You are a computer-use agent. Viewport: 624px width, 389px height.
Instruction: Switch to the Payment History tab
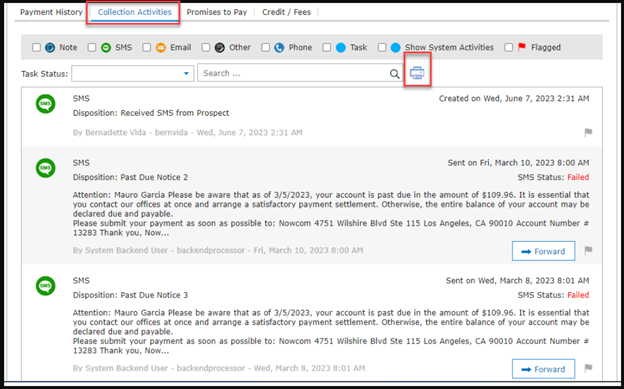51,12
